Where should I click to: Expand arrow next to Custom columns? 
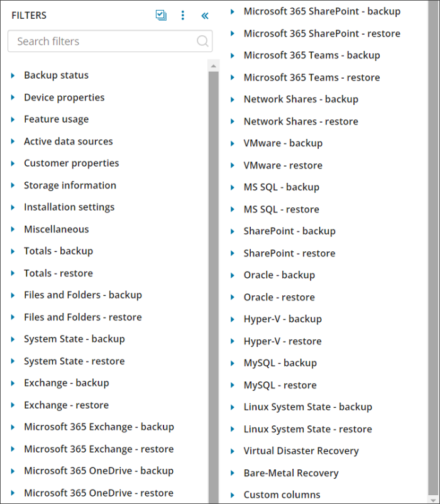(233, 495)
